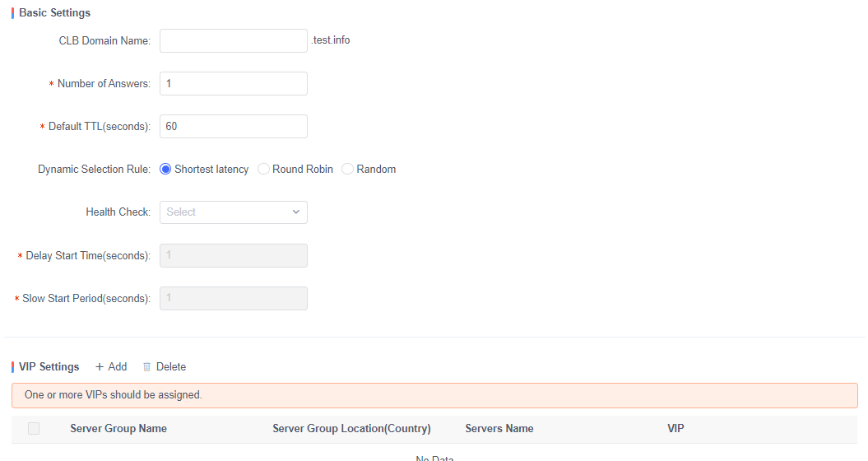868x461 pixels.
Task: Choose Round Robin as the selection rule
Action: pyautogui.click(x=264, y=169)
